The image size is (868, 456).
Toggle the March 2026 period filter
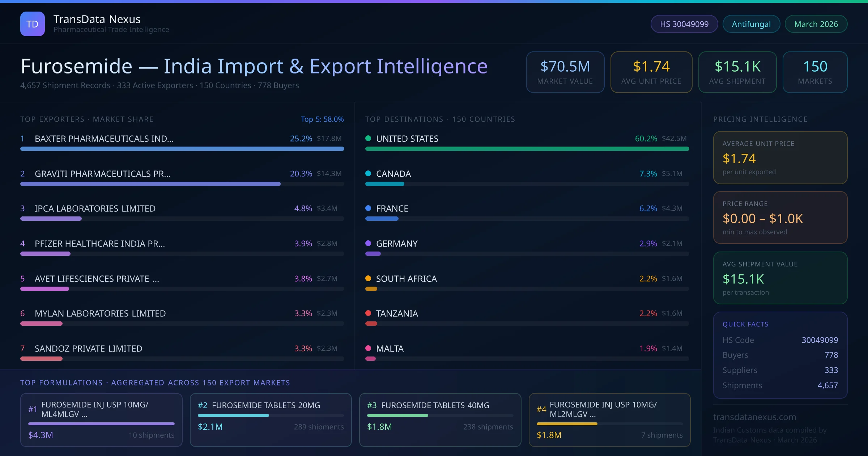(816, 24)
